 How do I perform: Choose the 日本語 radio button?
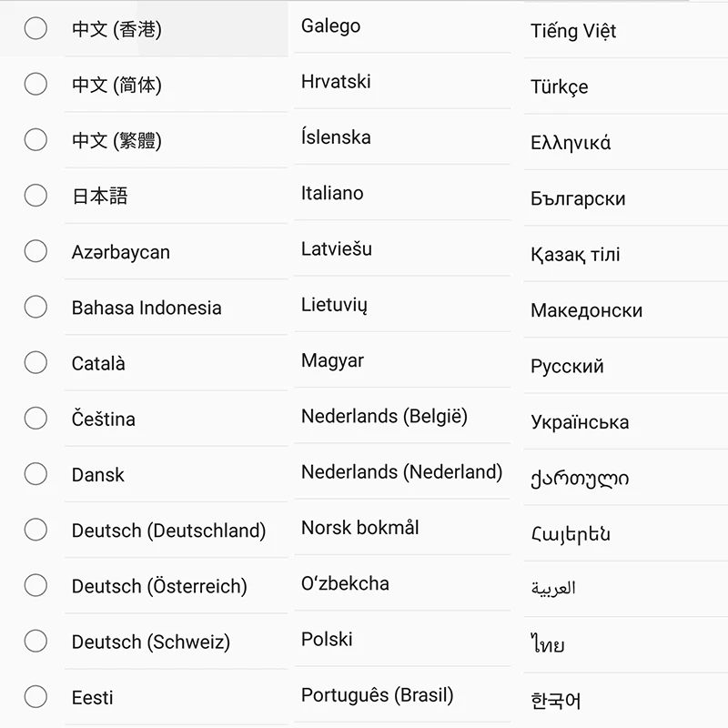point(35,196)
